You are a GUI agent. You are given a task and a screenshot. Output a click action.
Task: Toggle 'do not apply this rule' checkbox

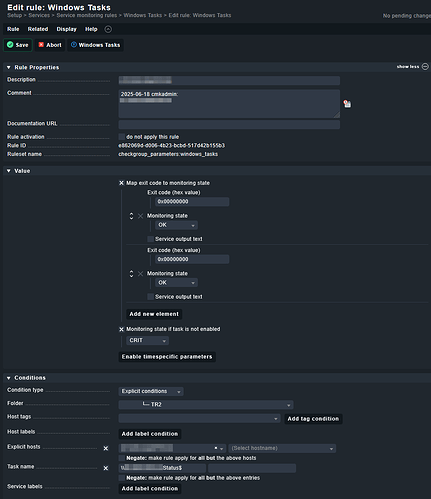click(122, 137)
